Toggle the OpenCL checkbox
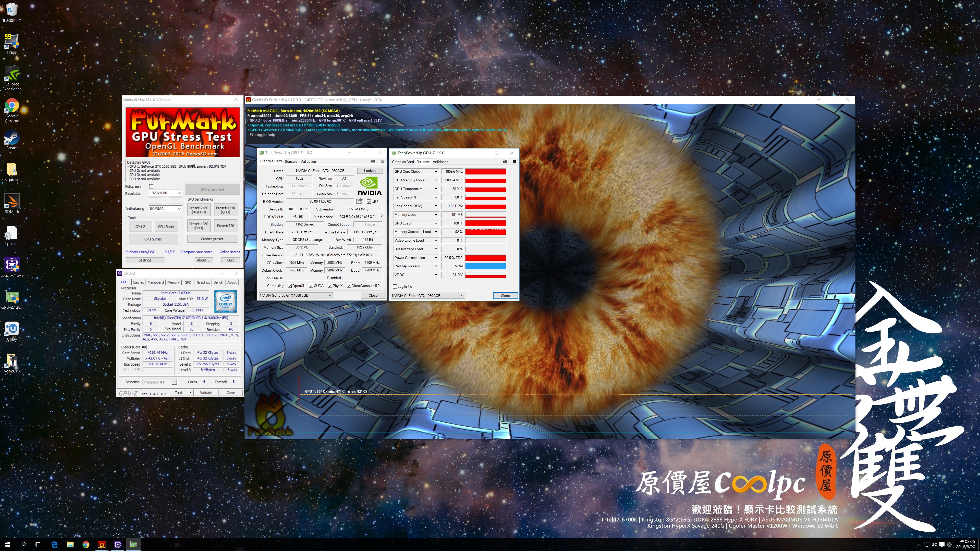The image size is (980, 551). pyautogui.click(x=289, y=286)
